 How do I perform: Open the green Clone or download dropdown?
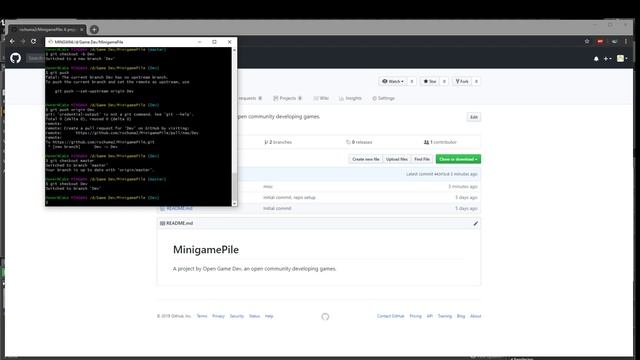(x=458, y=159)
